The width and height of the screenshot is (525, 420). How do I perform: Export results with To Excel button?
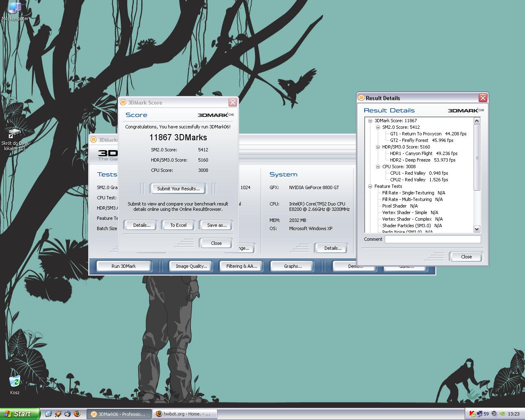178,225
